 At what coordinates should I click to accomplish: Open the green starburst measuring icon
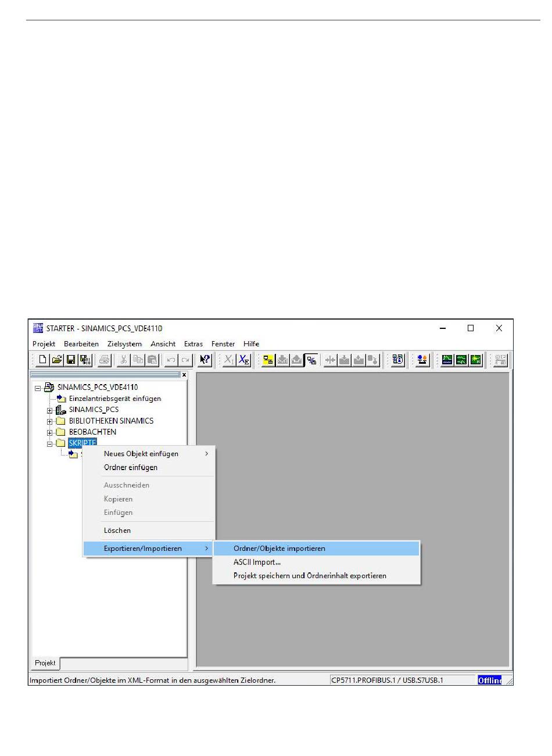click(x=476, y=360)
